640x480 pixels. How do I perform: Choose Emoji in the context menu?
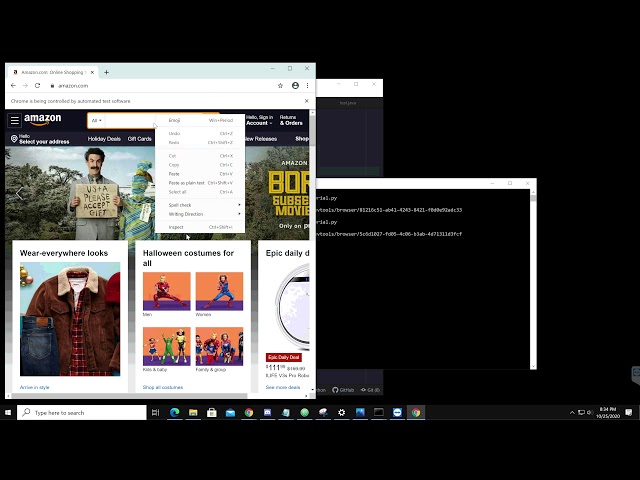[x=200, y=120]
